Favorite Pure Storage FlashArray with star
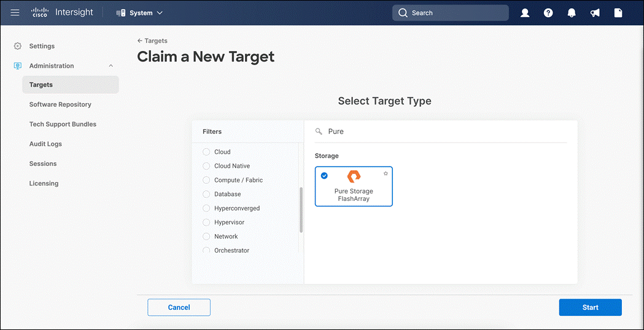Image resolution: width=644 pixels, height=330 pixels. tap(386, 173)
